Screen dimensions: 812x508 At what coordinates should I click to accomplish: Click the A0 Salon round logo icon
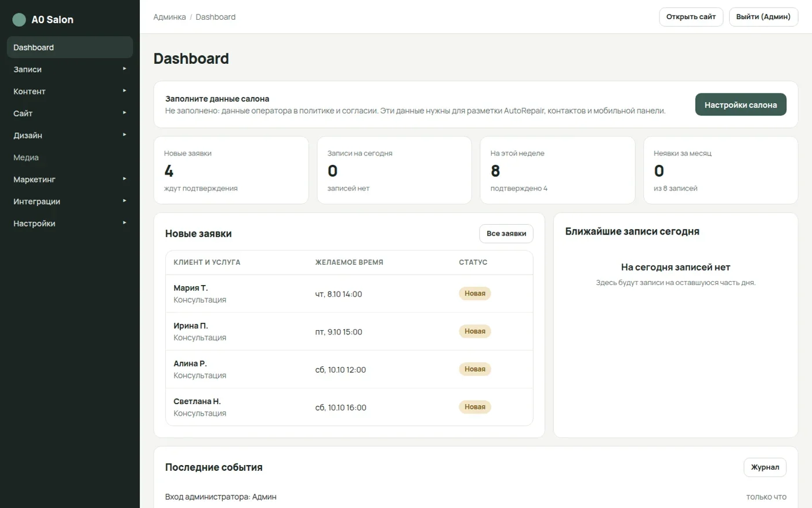(x=19, y=20)
